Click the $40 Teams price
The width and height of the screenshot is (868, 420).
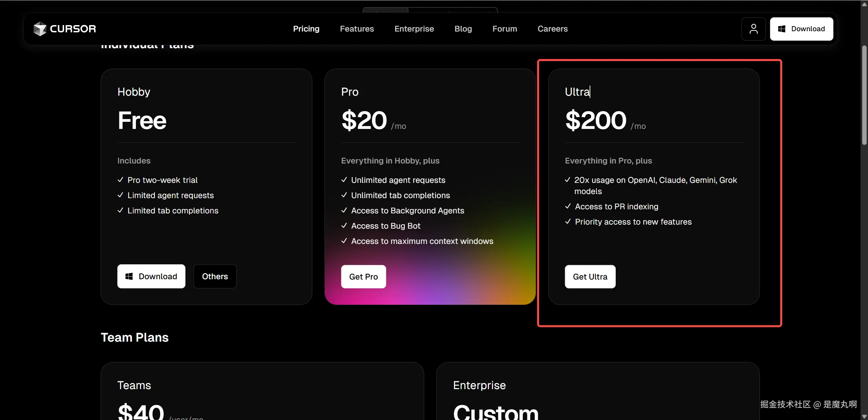(x=141, y=412)
